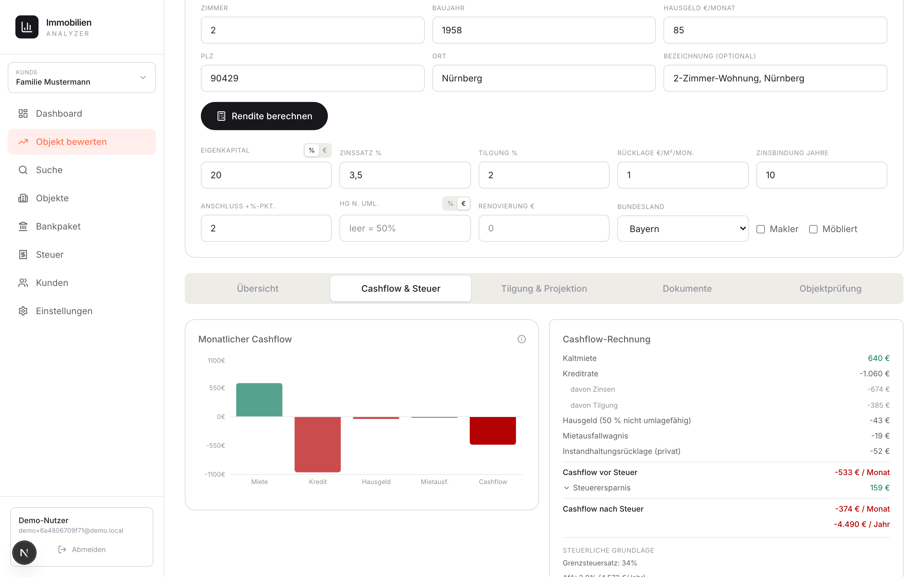Screen dimensions: 924x577
Task: Click the Suche magnifier icon
Action: click(23, 170)
